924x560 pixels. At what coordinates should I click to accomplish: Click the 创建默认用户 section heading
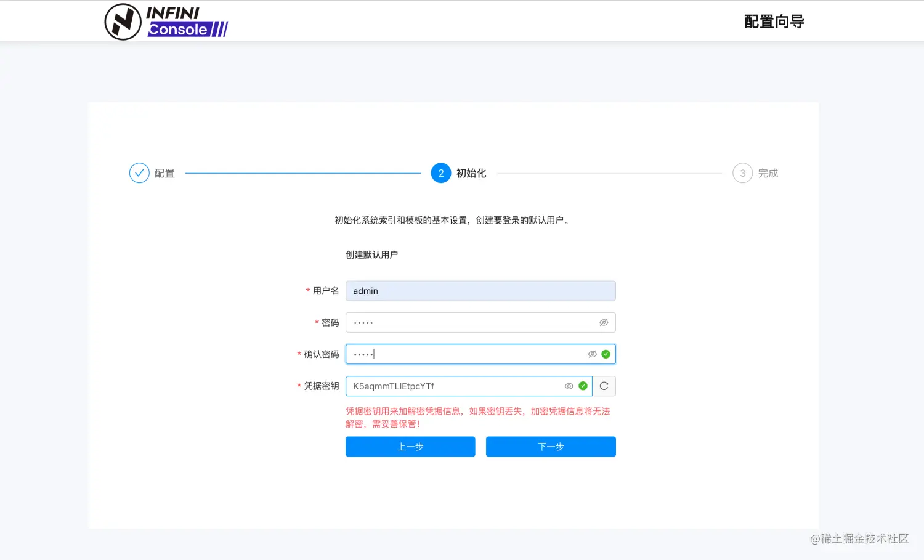point(370,254)
